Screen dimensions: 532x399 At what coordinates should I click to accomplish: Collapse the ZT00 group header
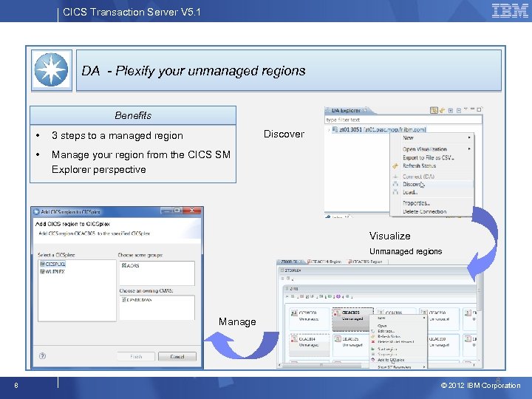pos(287,288)
